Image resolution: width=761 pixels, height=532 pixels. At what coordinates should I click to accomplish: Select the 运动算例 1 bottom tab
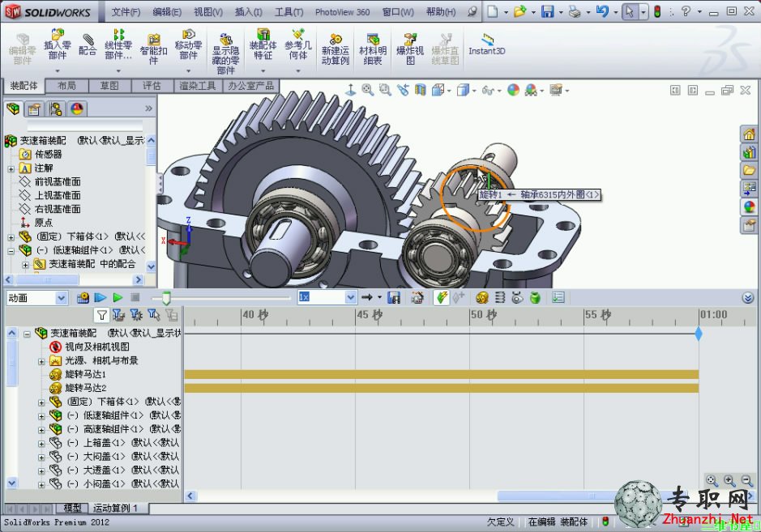[x=116, y=508]
